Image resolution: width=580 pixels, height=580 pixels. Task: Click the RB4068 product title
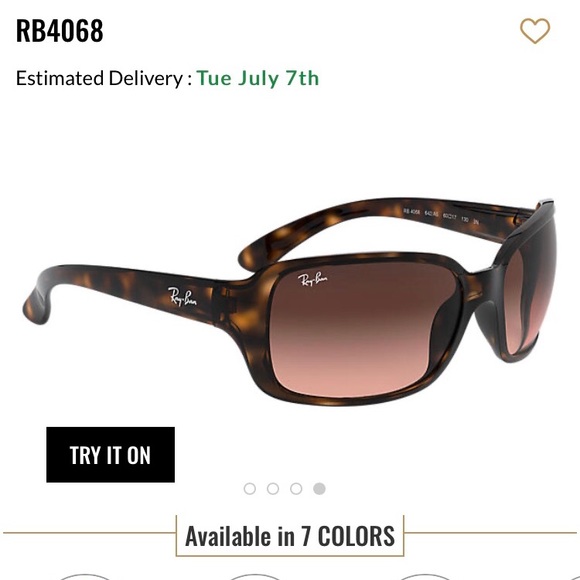pyautogui.click(x=60, y=31)
